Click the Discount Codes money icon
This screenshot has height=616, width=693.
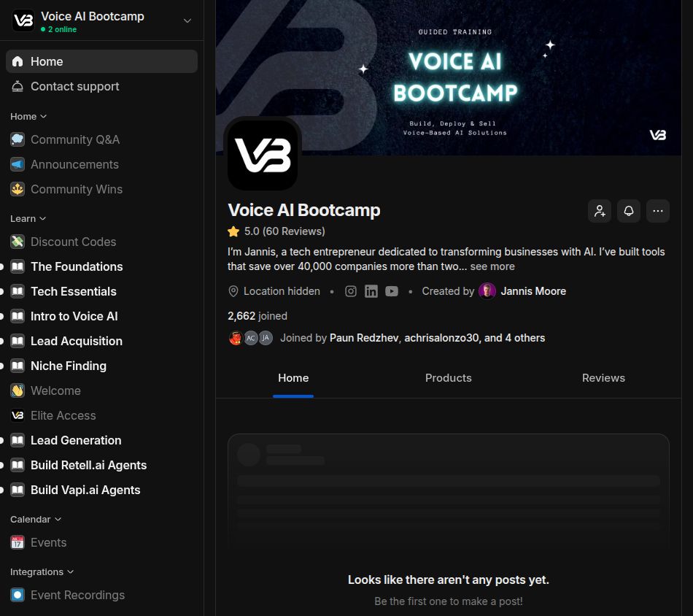pos(18,242)
